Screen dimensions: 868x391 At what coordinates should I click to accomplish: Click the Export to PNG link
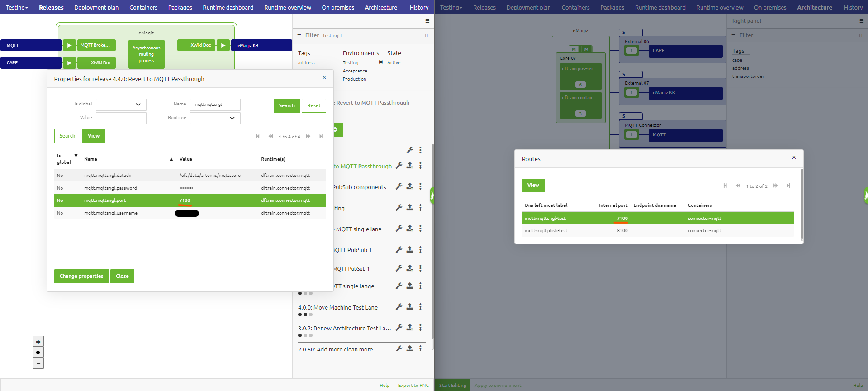tap(413, 386)
